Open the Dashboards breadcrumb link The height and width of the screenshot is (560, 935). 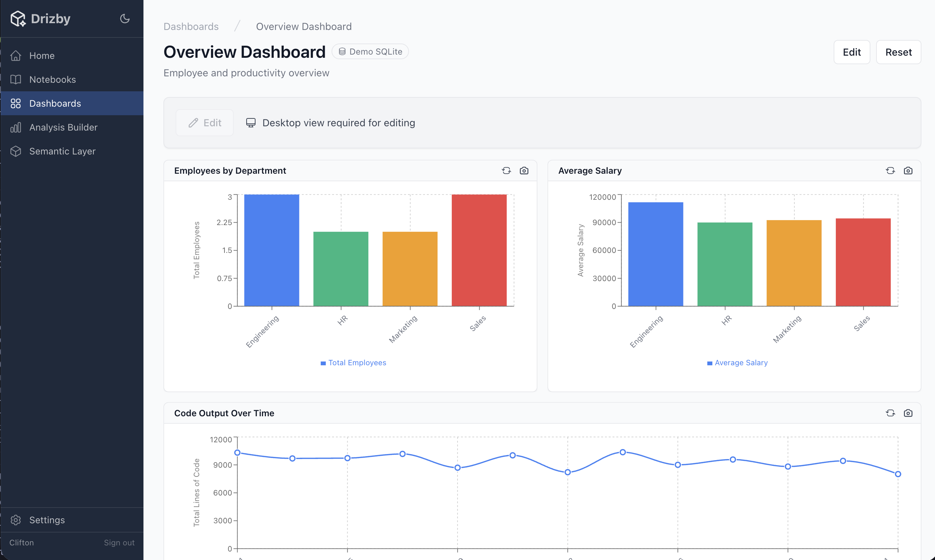point(191,26)
